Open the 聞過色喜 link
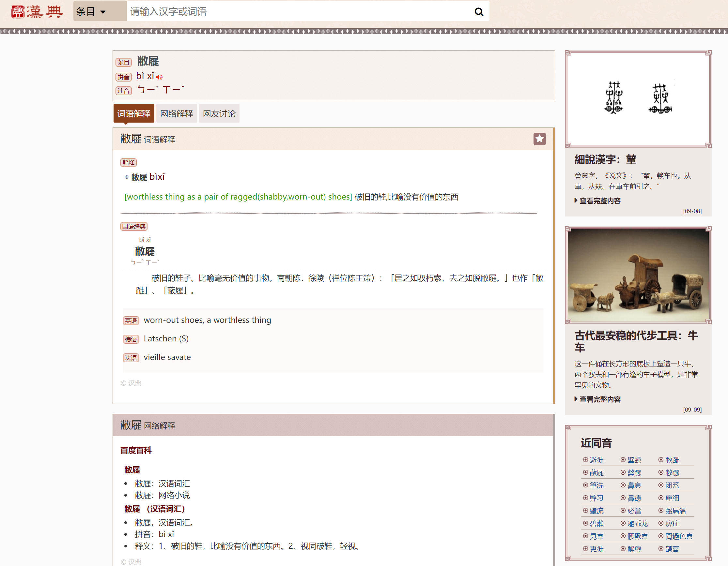The width and height of the screenshot is (728, 566). pos(678,536)
